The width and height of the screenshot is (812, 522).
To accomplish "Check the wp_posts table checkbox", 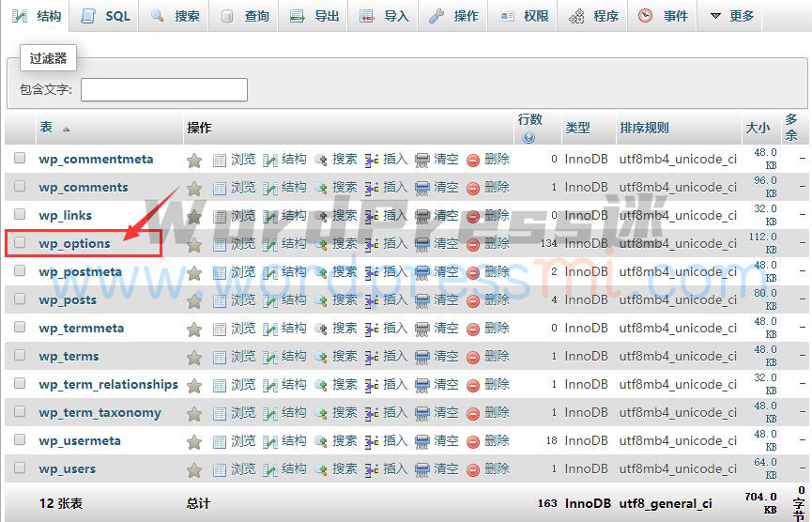I will coord(20,299).
